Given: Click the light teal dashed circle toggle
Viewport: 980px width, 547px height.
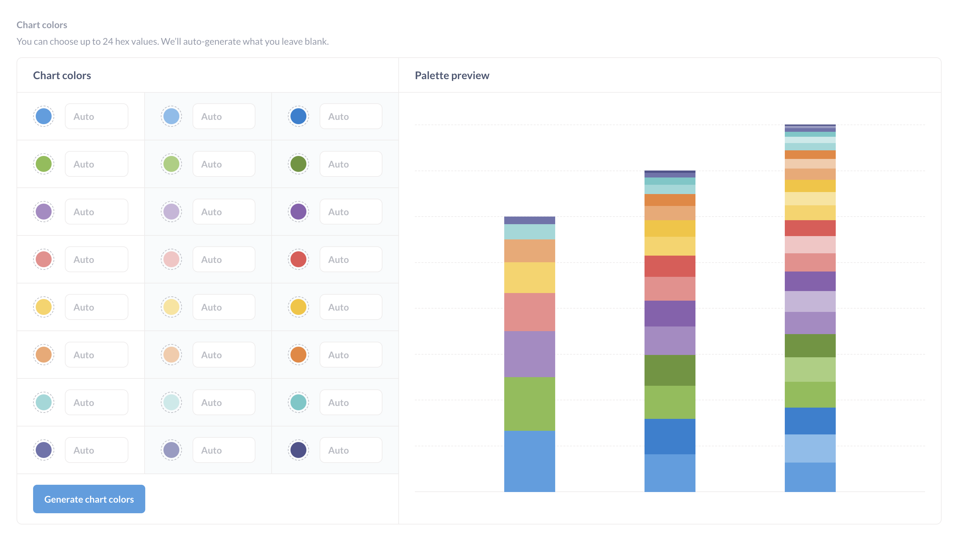Looking at the screenshot, I should [172, 402].
